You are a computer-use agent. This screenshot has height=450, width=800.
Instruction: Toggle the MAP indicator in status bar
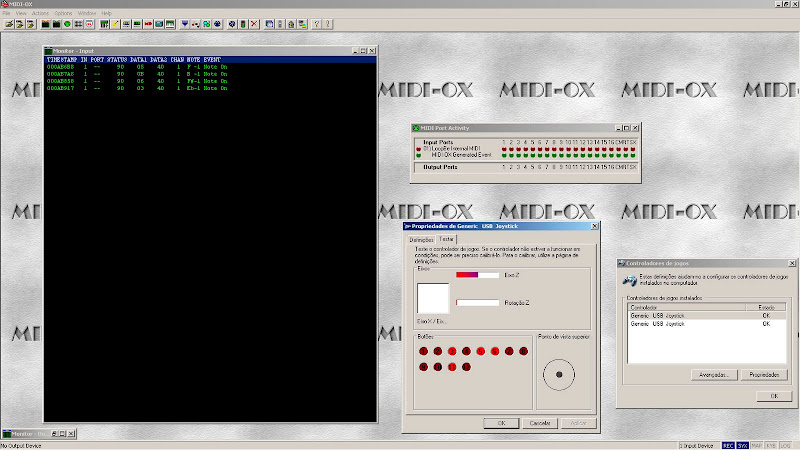(x=757, y=446)
